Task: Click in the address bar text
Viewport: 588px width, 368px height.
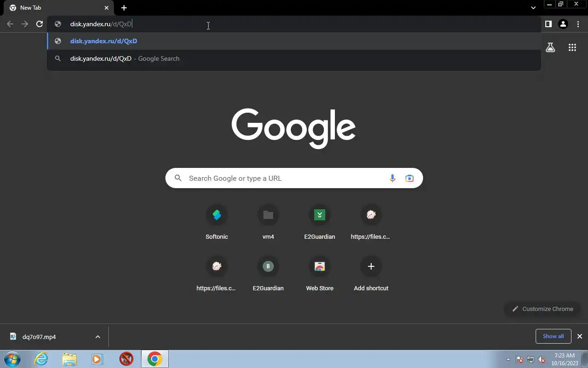Action: coord(101,24)
